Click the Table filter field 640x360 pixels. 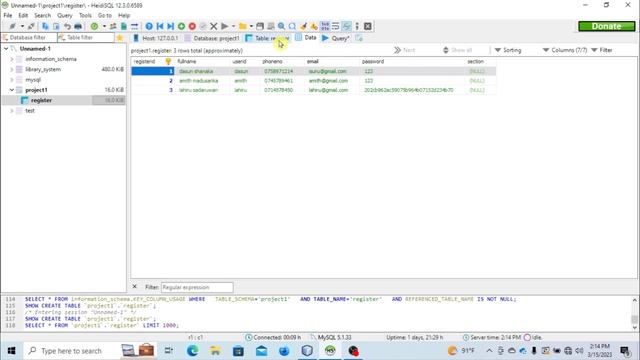[x=86, y=38]
